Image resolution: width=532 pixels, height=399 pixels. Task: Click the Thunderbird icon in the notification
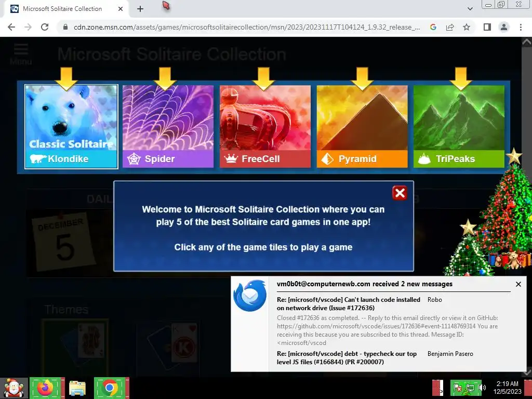[250, 296]
